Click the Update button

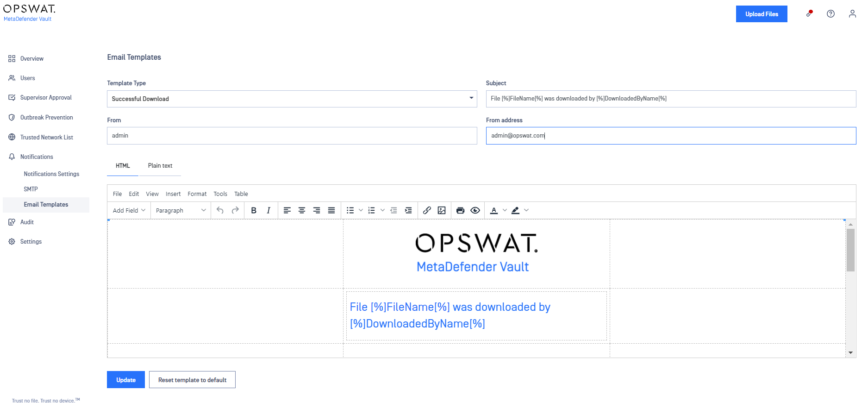(x=126, y=380)
